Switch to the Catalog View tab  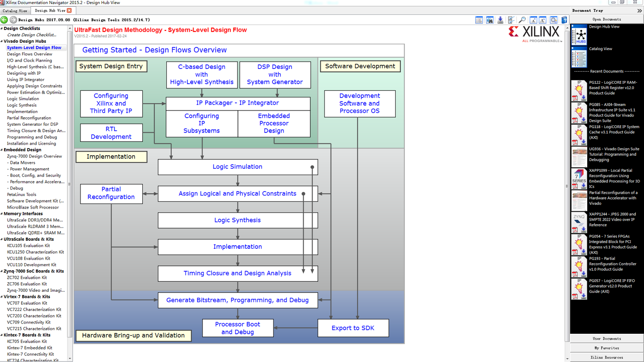(15, 10)
